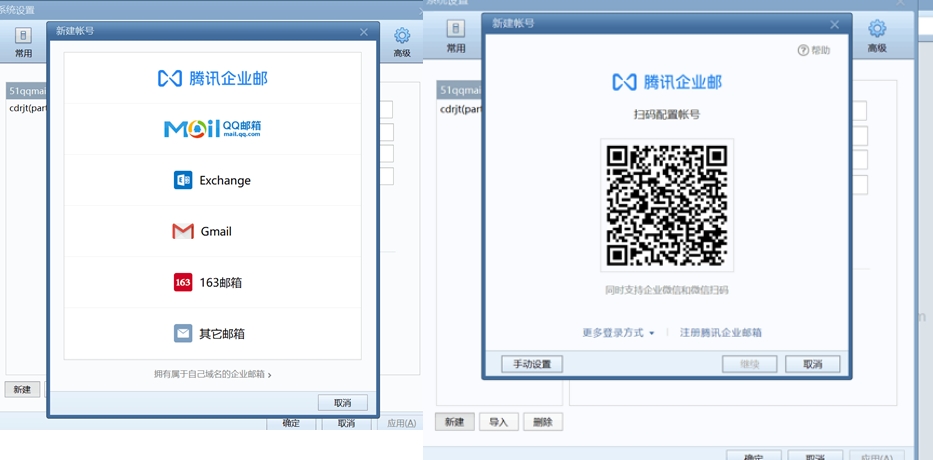933x460 pixels.
Task: Choose the red 163邮箱 icon
Action: [x=183, y=282]
